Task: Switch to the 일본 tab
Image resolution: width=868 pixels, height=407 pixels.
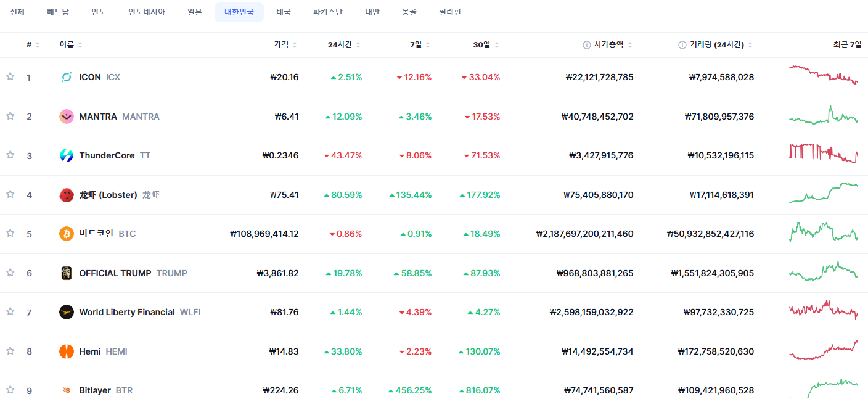Action: click(x=195, y=12)
